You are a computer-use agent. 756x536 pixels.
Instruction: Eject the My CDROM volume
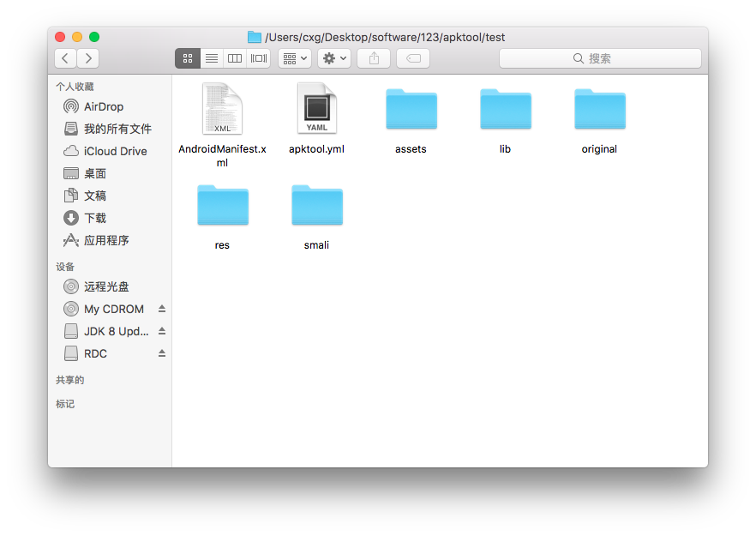click(x=162, y=309)
